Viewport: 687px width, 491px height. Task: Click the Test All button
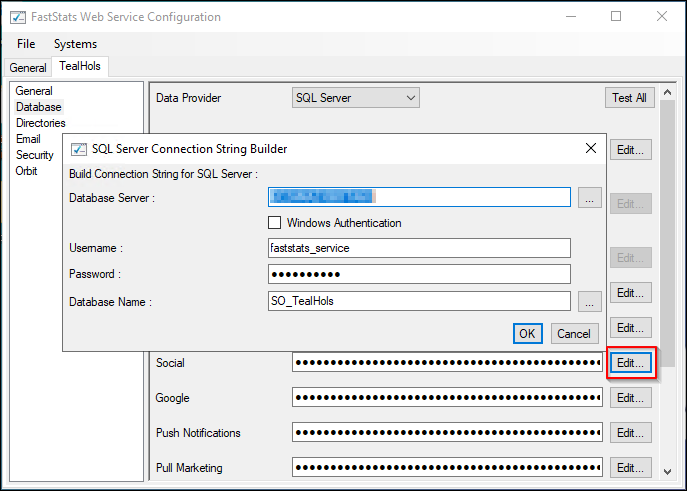pos(630,98)
